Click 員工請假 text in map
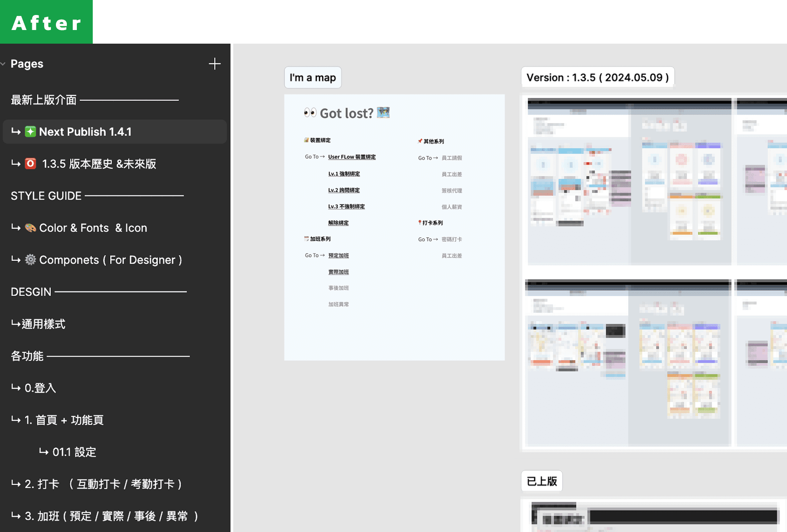787x532 pixels. pos(452,158)
